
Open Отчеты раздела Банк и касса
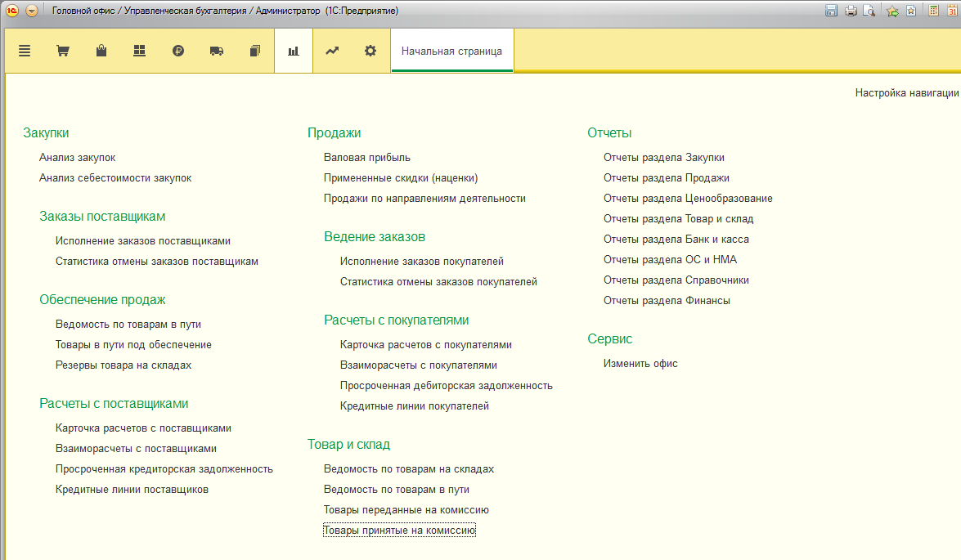[676, 239]
